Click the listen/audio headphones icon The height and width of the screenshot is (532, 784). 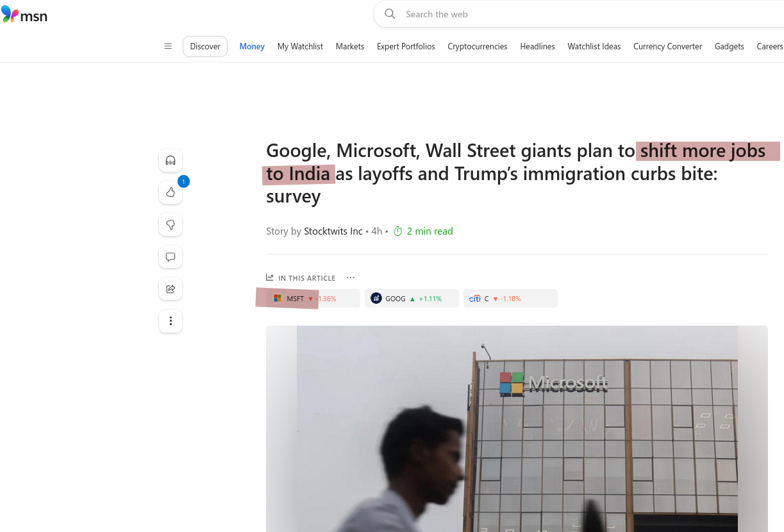170,160
